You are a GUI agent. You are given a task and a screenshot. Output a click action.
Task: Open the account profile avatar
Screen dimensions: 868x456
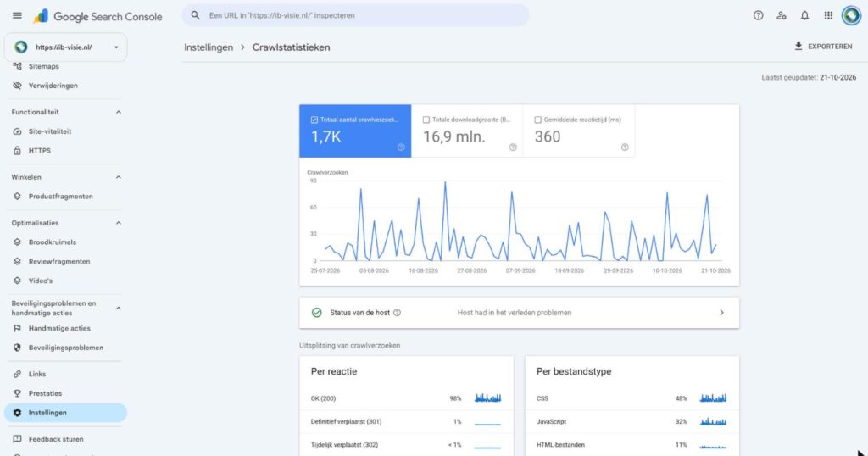[x=851, y=15]
